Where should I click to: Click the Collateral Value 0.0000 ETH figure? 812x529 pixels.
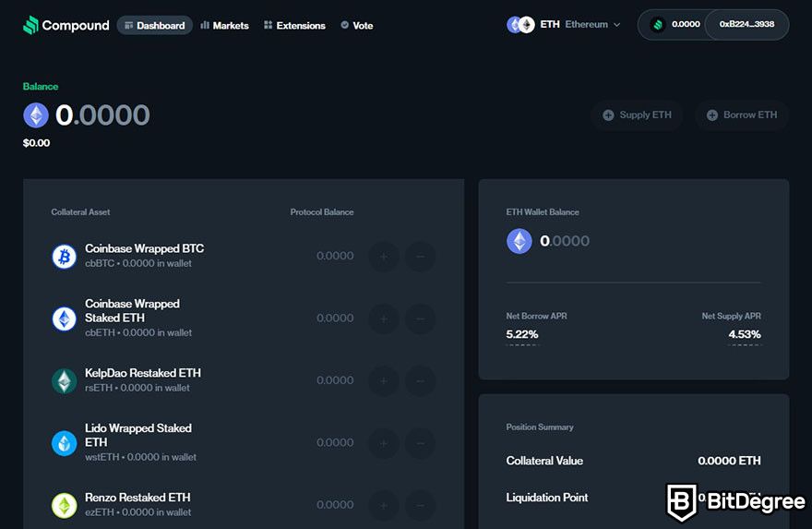coord(729,461)
